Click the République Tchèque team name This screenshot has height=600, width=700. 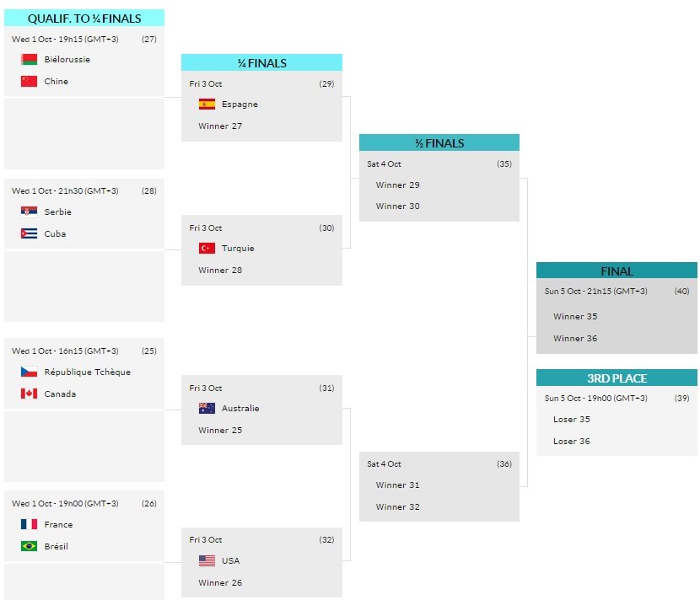[88, 372]
